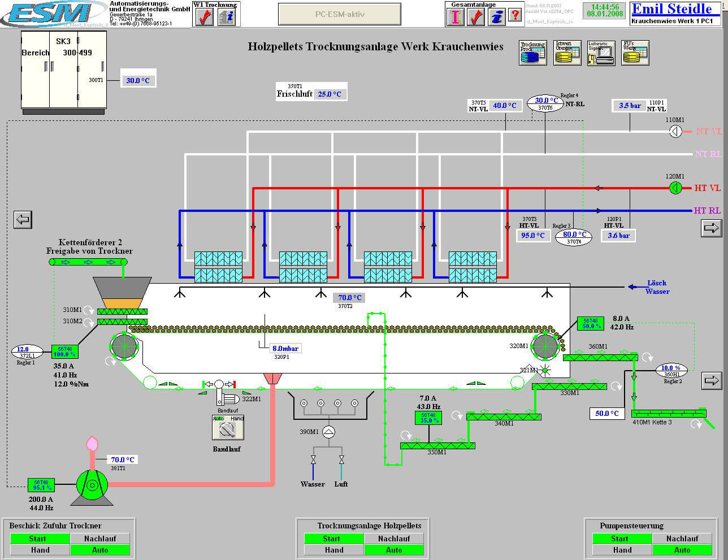Toggle the Bandlauf Auto/Hand selector switch

[x=228, y=428]
